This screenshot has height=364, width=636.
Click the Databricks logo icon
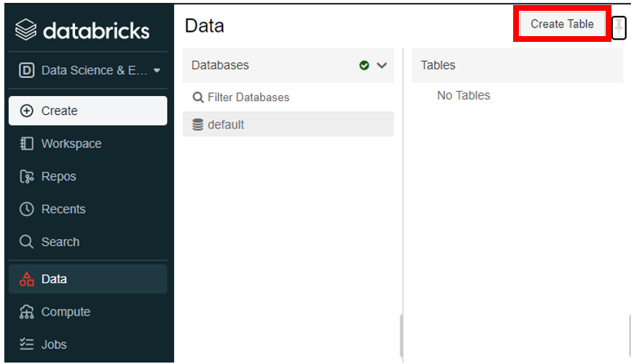pos(26,30)
